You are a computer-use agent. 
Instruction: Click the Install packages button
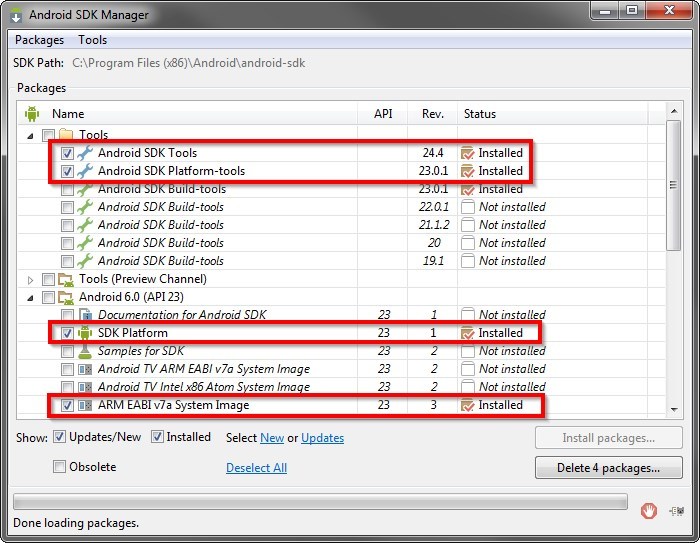(608, 438)
